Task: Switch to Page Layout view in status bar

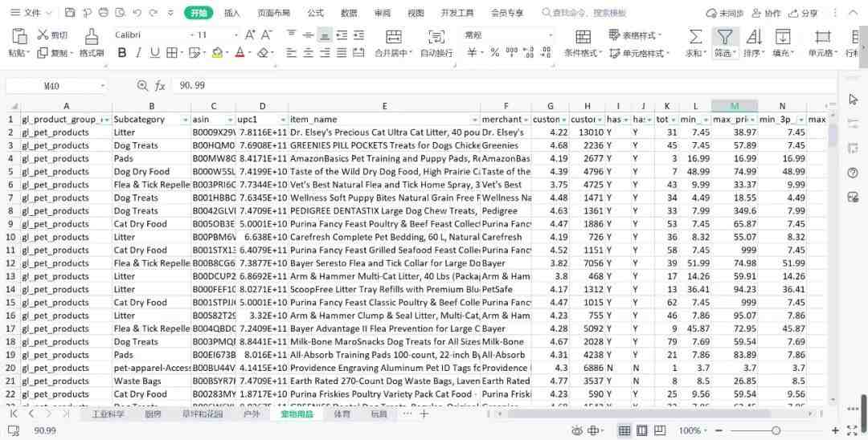Action: [642, 430]
